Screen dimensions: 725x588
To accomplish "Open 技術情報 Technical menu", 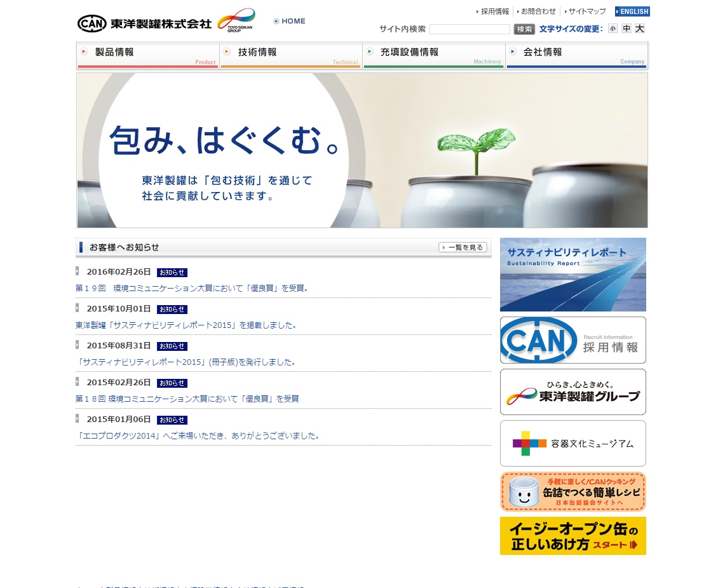I will point(291,55).
